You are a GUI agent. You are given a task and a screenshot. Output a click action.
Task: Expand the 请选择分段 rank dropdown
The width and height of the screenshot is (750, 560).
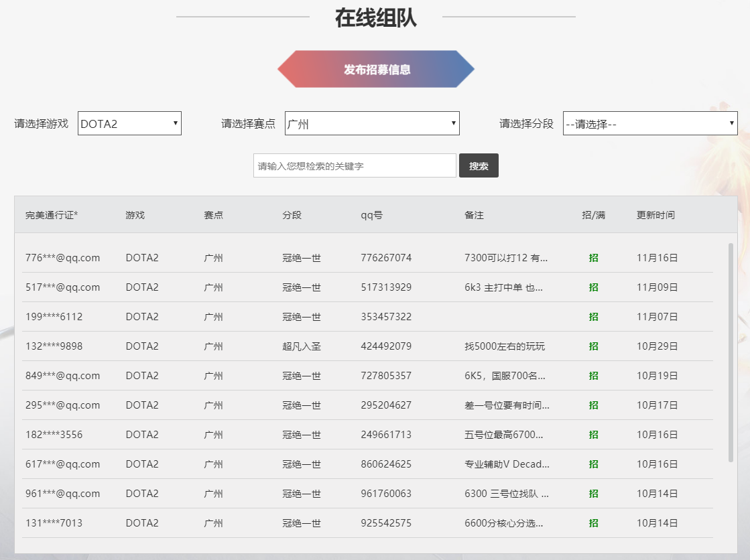649,123
